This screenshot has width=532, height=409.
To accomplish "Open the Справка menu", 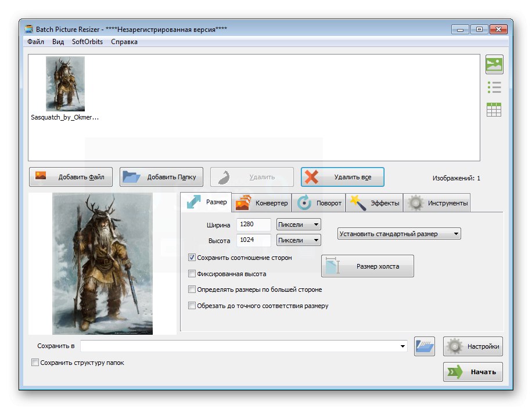I will (x=124, y=42).
